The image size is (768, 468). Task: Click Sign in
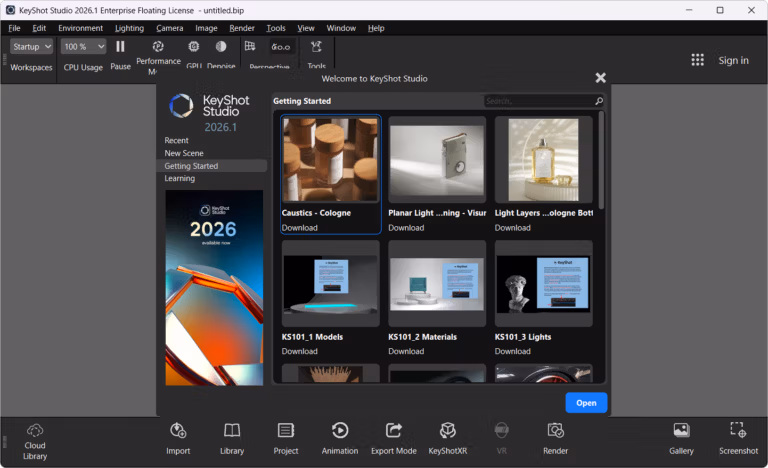tap(733, 60)
